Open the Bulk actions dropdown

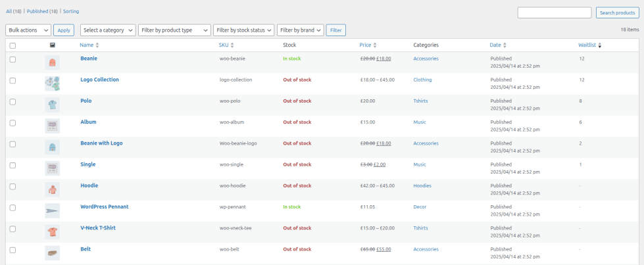28,30
